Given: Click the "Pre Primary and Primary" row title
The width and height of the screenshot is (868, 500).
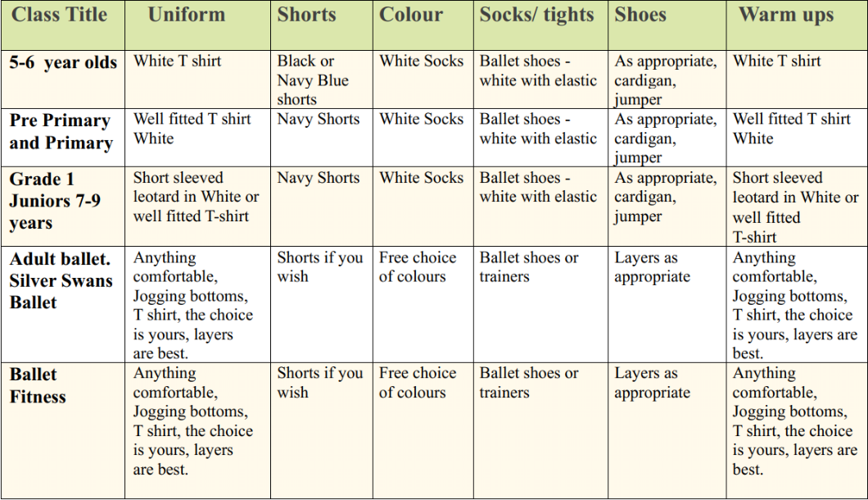Looking at the screenshot, I should click(61, 132).
